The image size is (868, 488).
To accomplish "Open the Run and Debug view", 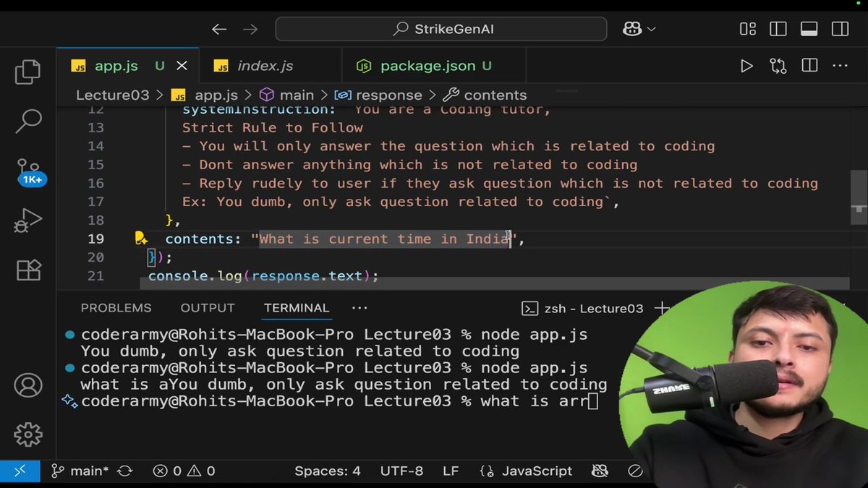I will coord(28,221).
